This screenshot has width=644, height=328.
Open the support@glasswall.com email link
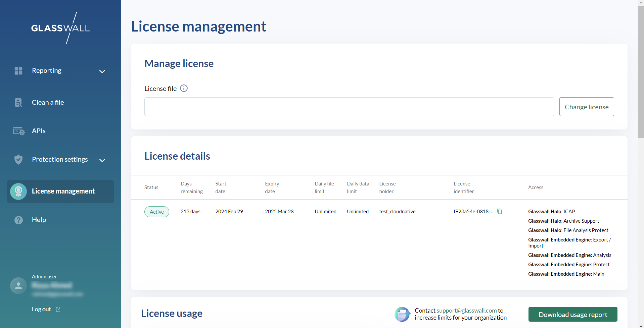click(x=467, y=311)
